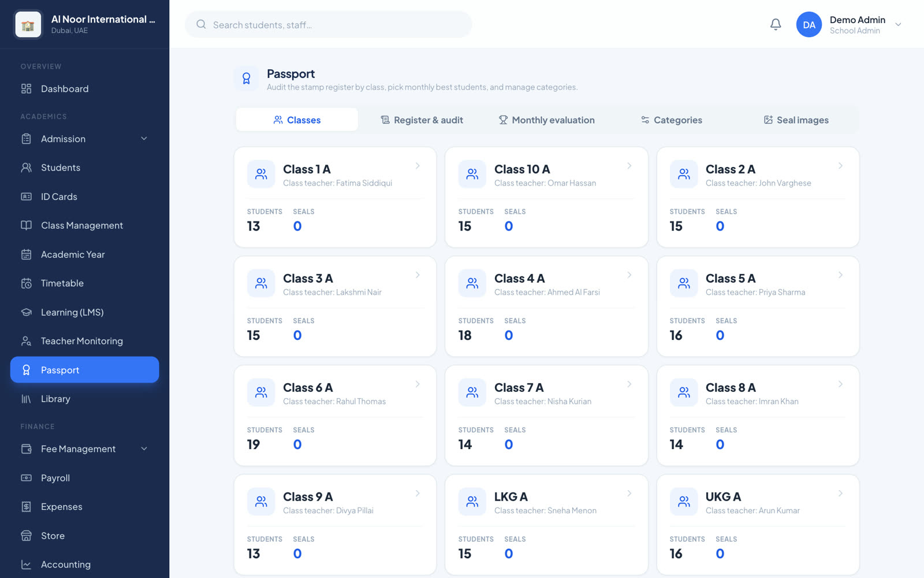Open Academic Year from sidebar
The height and width of the screenshot is (578, 924).
pos(84,254)
